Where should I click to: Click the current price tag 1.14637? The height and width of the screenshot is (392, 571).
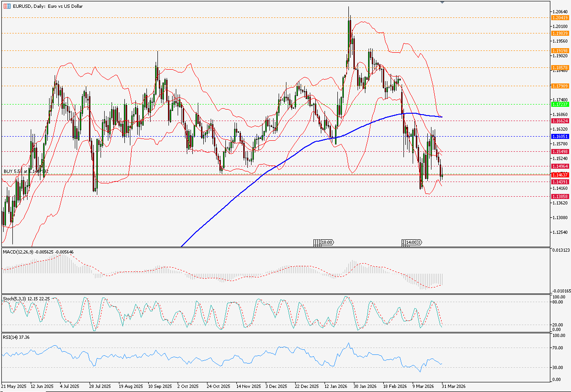pos(561,175)
